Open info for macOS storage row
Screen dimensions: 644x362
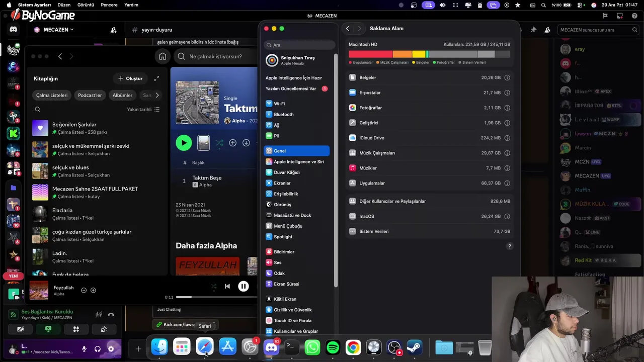click(507, 216)
